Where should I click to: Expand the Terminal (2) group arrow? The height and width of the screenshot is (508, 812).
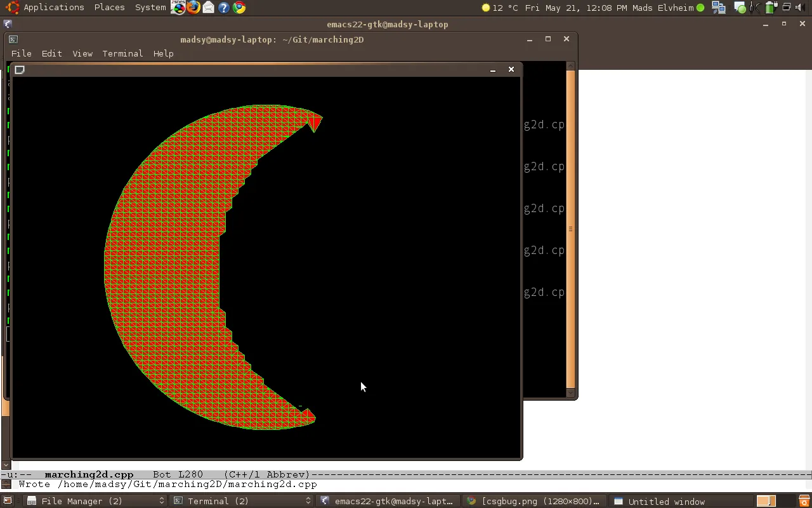tap(308, 501)
